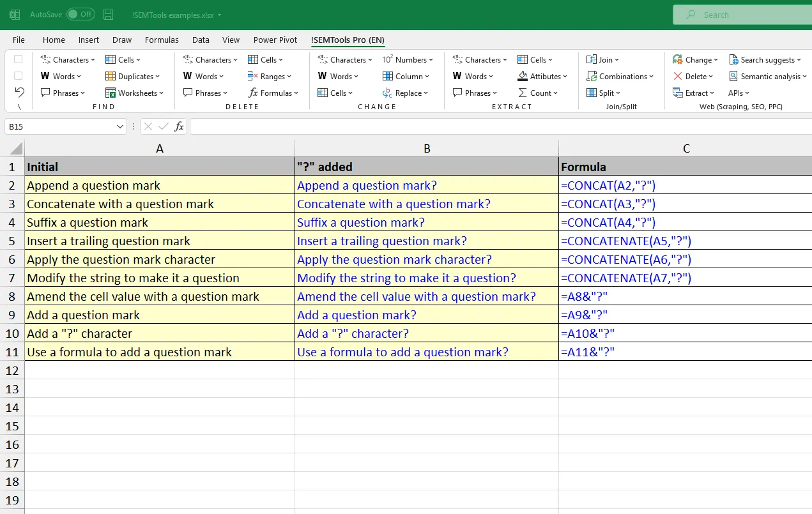Click the Combinations icon
The width and height of the screenshot is (812, 514).
coord(592,76)
